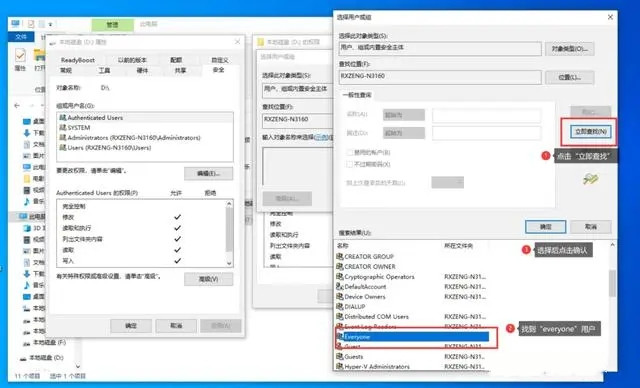Click 取消 in Select Users dialog
This screenshot has height=388, width=640.
point(591,226)
